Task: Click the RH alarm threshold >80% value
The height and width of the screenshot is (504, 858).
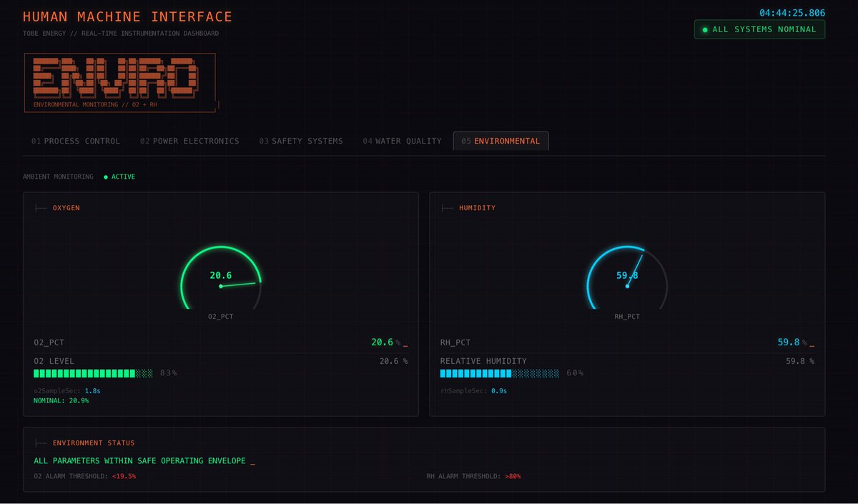Action: (513, 476)
